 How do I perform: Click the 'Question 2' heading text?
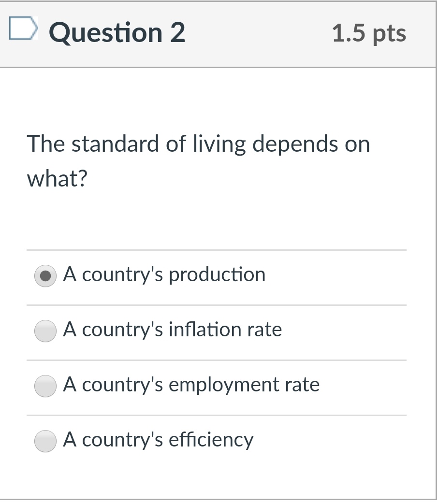(117, 33)
